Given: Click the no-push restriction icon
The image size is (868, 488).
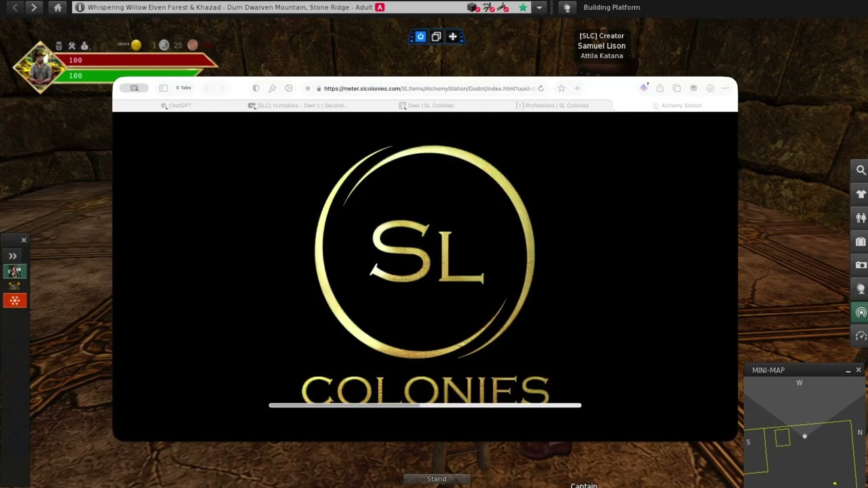Looking at the screenshot, I should coord(488,7).
